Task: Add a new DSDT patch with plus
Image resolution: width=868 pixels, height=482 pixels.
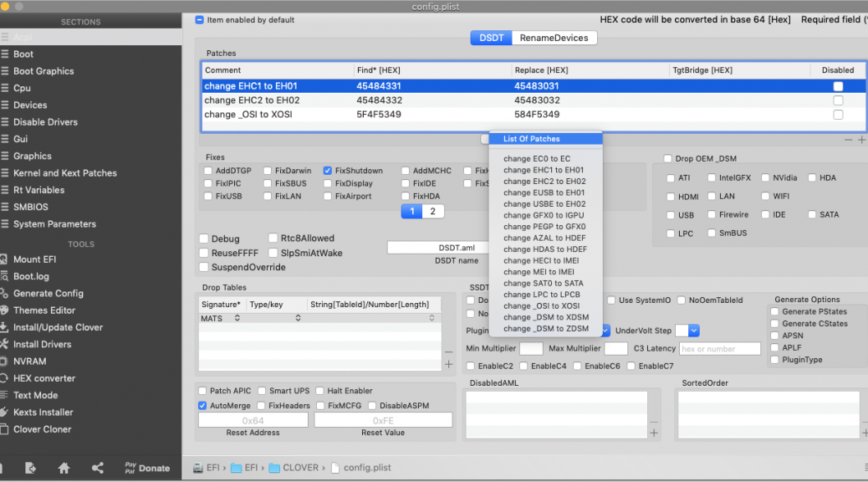Action: (861, 141)
